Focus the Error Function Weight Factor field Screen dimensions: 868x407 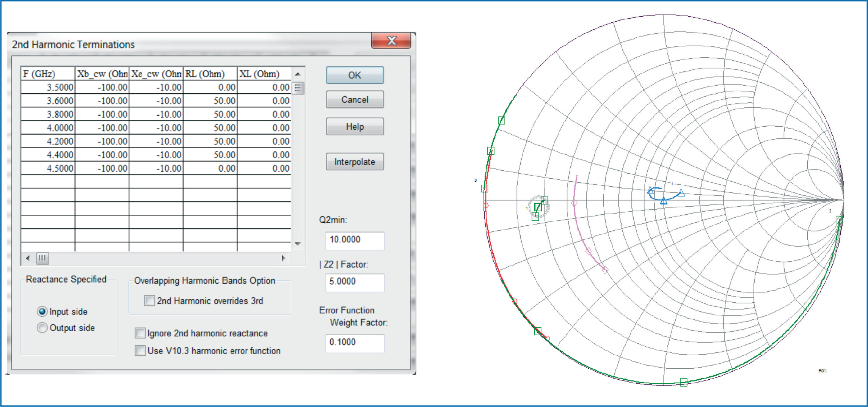[355, 343]
